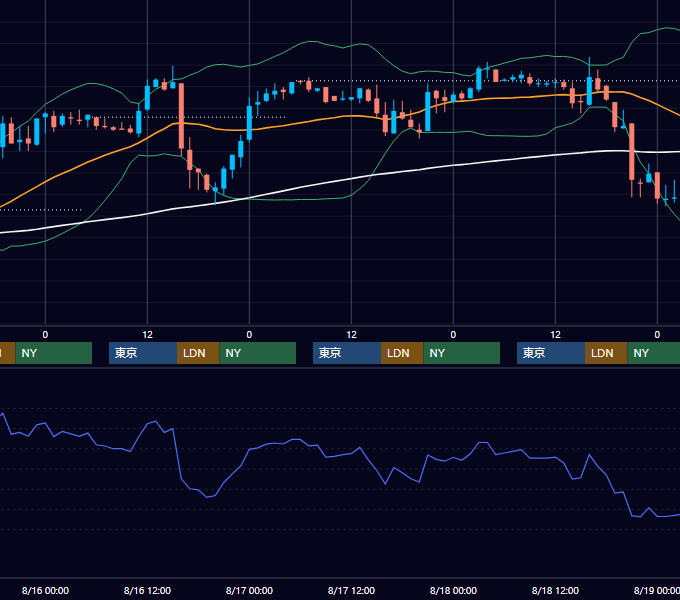Click the LDN session block for 8/16

(x=198, y=353)
